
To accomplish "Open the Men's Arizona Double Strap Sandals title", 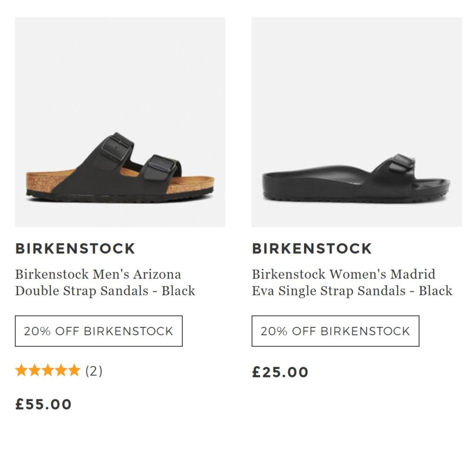I will tap(105, 282).
